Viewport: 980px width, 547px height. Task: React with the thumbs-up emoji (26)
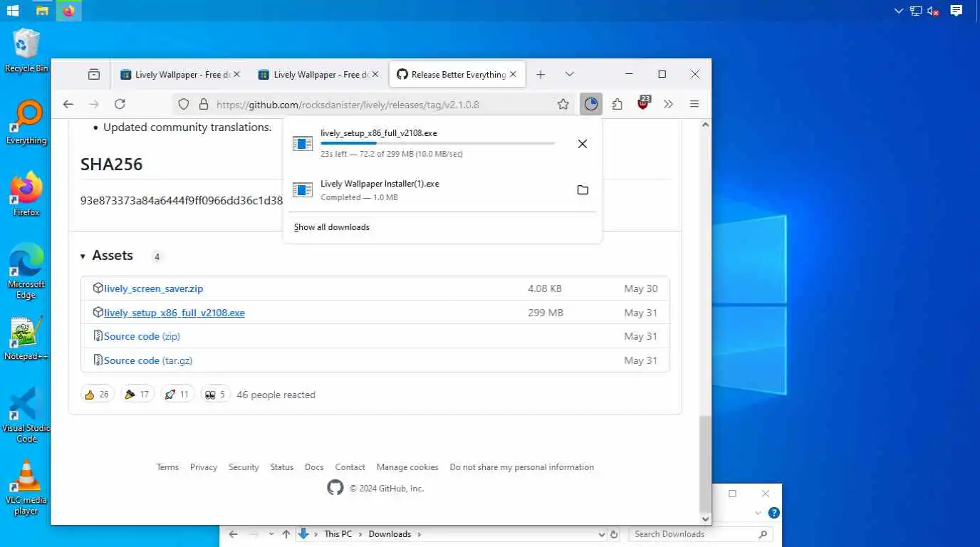(97, 394)
